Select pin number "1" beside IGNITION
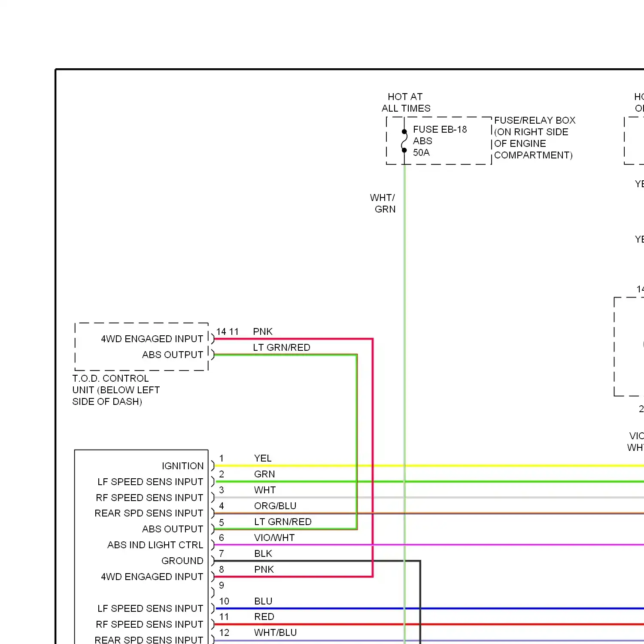 [x=222, y=458]
